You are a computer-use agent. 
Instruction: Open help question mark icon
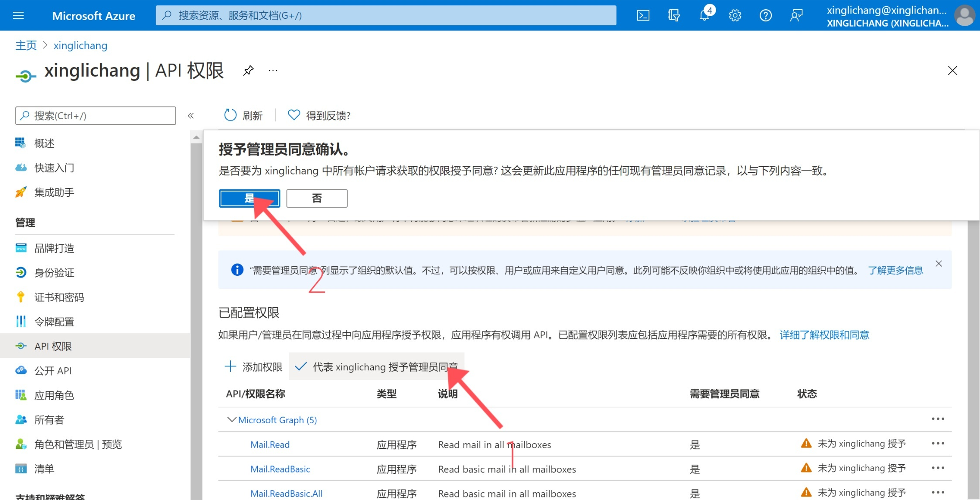click(x=765, y=16)
